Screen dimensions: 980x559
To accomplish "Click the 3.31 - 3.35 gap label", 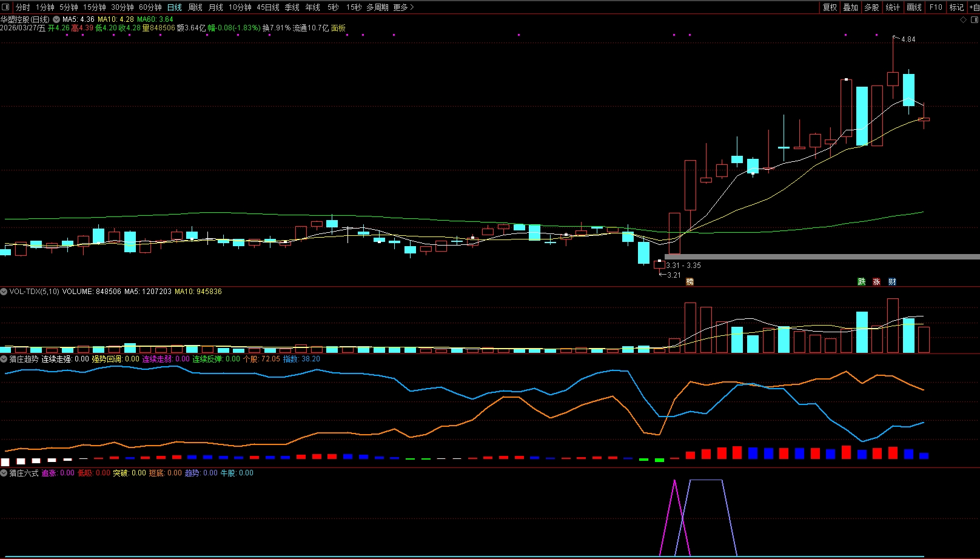I will pos(683,266).
